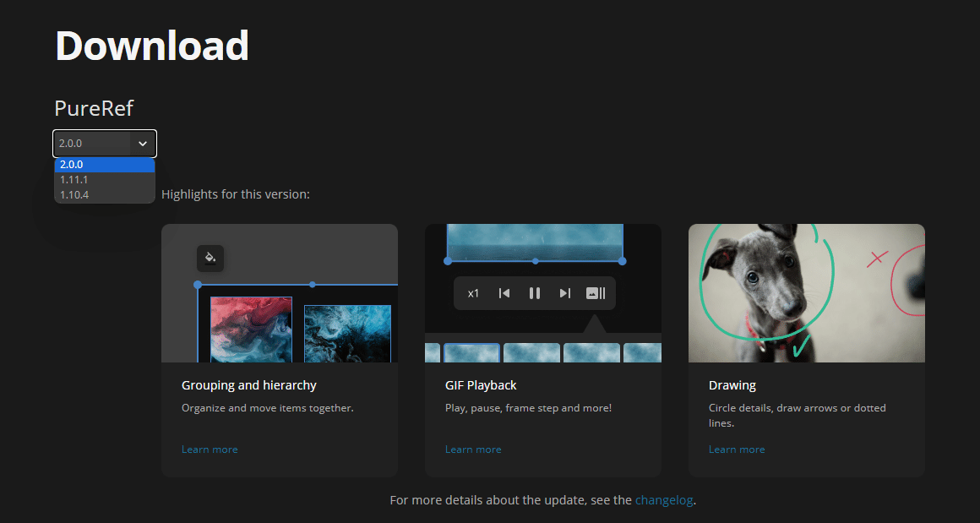Click 'Organize and move items together.' text
The height and width of the screenshot is (523, 980).
pyautogui.click(x=268, y=408)
